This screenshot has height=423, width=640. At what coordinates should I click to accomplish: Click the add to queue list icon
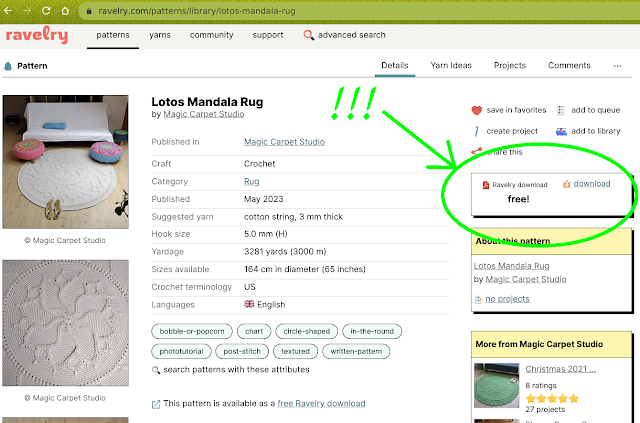click(x=561, y=110)
